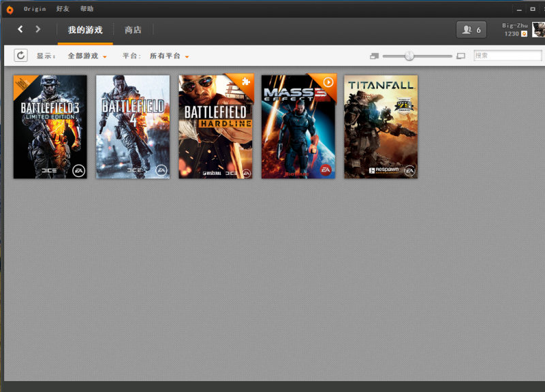The width and height of the screenshot is (545, 392).
Task: Go forward with the right arrow
Action: point(38,29)
